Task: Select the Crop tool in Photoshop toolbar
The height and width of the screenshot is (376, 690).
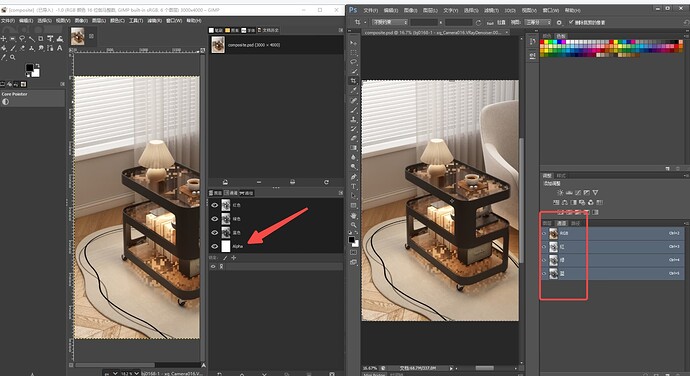Action: 353,81
